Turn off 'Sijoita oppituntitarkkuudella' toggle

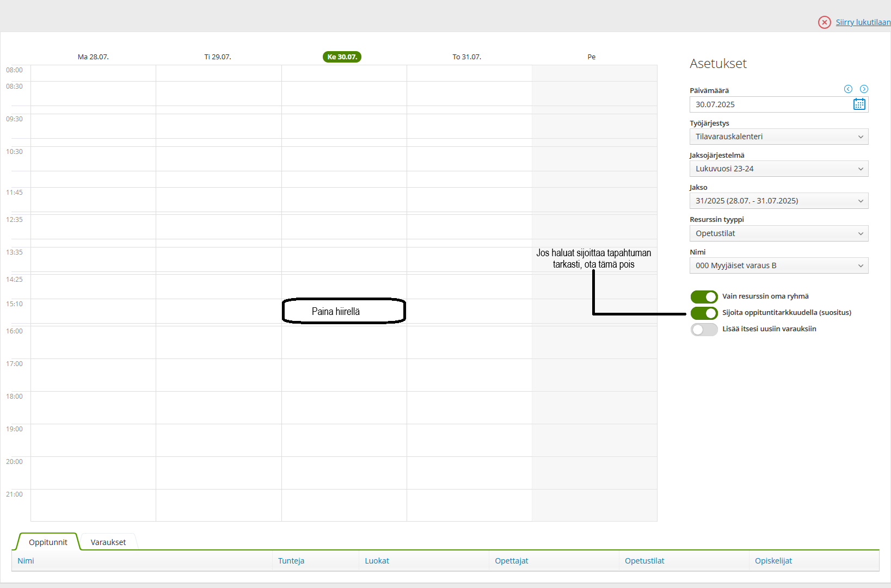704,313
